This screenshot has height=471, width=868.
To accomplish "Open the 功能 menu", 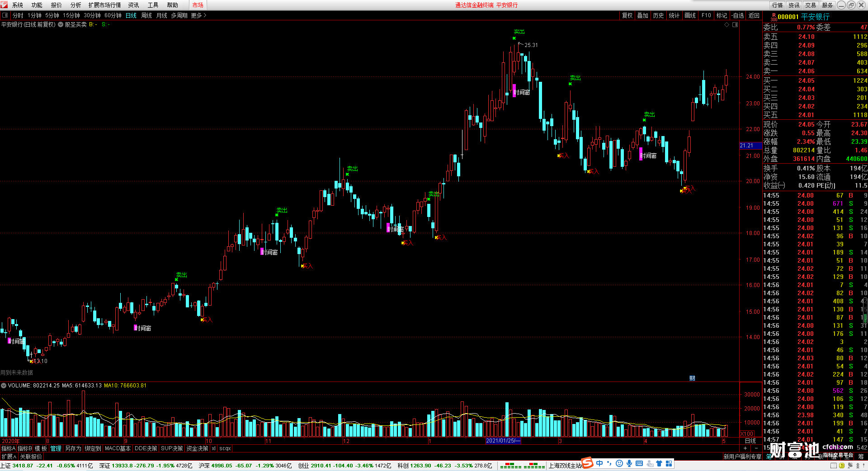I will [37, 5].
